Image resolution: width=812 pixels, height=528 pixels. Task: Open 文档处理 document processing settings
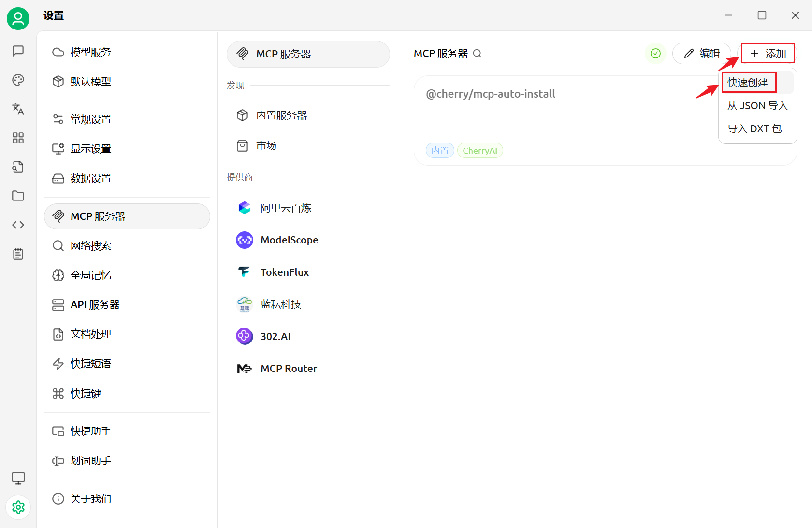pos(127,334)
